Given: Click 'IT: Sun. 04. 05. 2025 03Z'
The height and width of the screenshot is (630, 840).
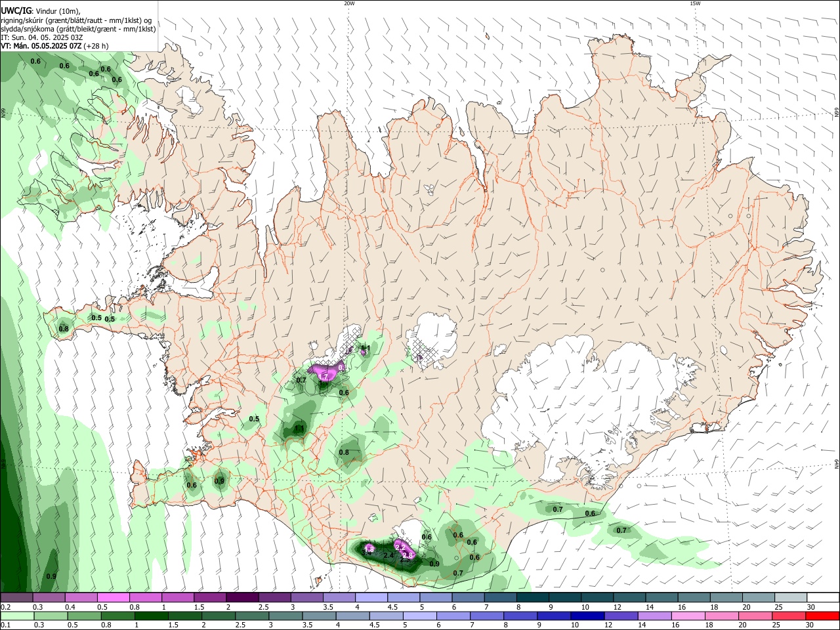Looking at the screenshot, I should tap(41, 37).
